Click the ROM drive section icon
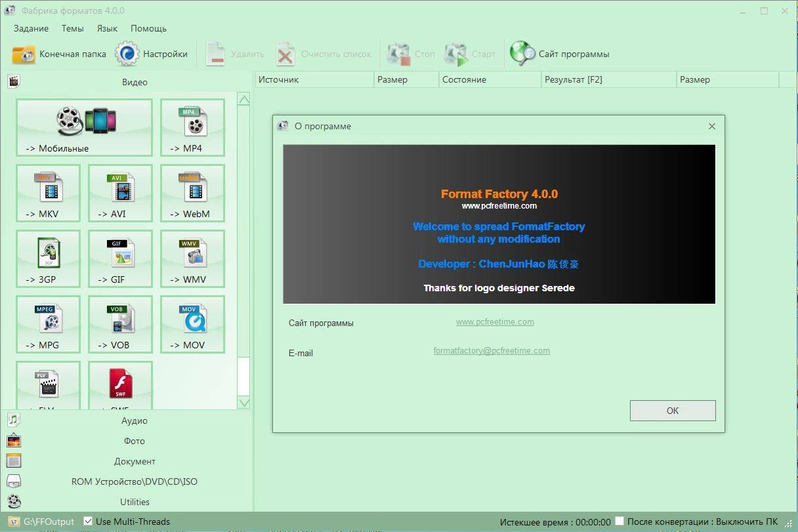 click(x=14, y=481)
